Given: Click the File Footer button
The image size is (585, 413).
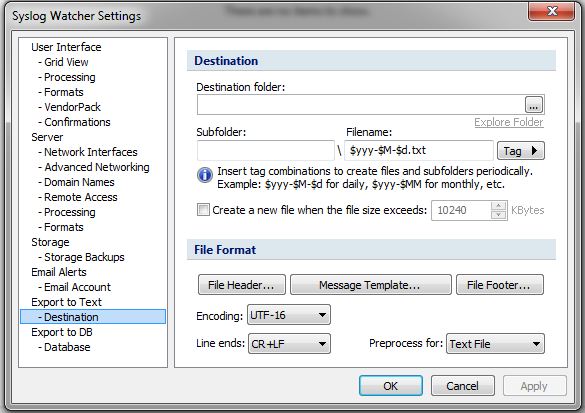Looking at the screenshot, I should tap(500, 285).
